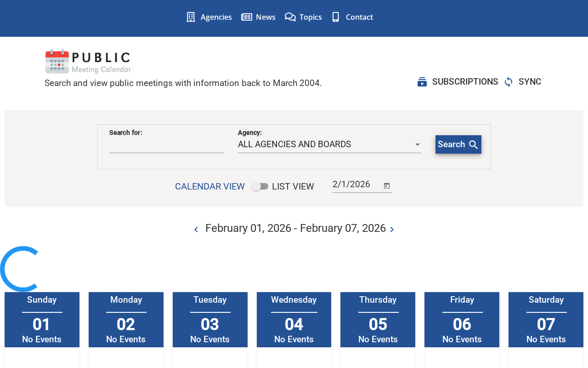
Task: Click the Contact phone icon
Action: (x=336, y=17)
